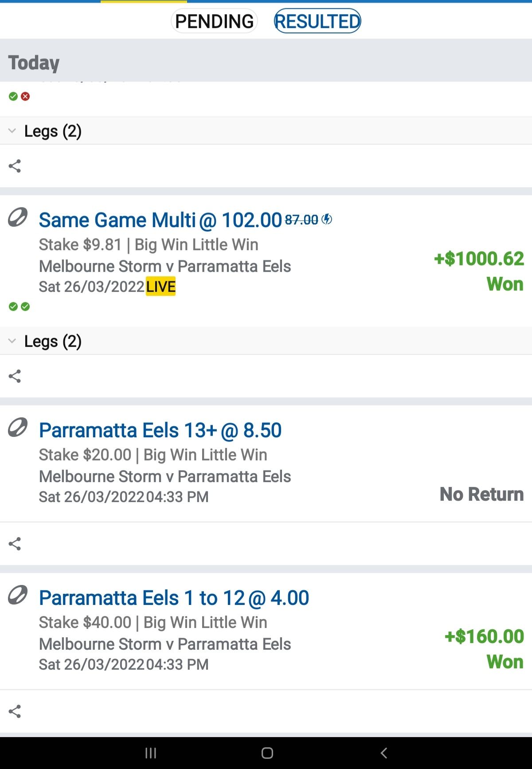
Task: Click chevron beside Legs below $1000.62 win
Action: (12, 341)
